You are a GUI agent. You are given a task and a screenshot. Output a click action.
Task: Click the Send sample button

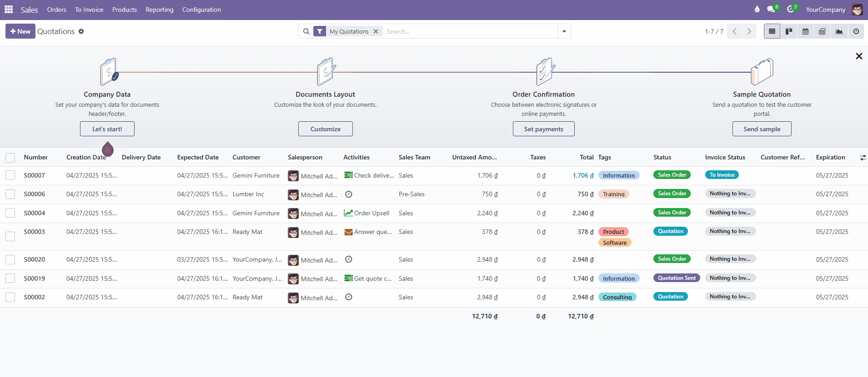[762, 129]
